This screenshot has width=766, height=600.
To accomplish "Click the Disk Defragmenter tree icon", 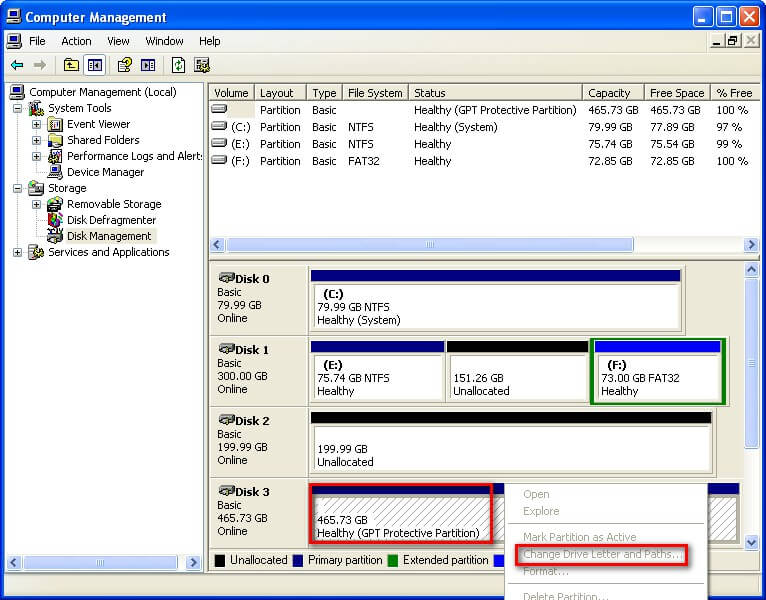I will 55,220.
